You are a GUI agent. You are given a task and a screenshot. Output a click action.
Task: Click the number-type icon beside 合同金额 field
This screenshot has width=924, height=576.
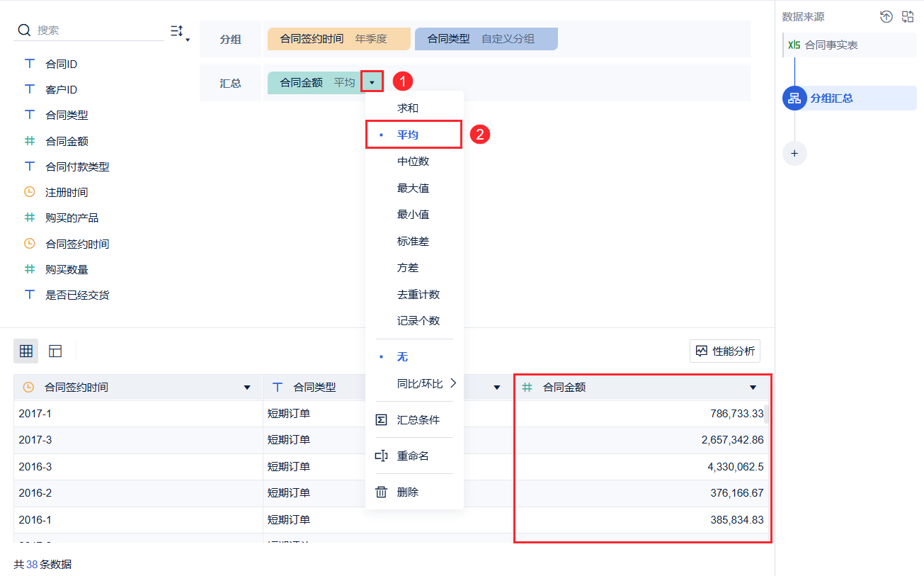tap(29, 141)
